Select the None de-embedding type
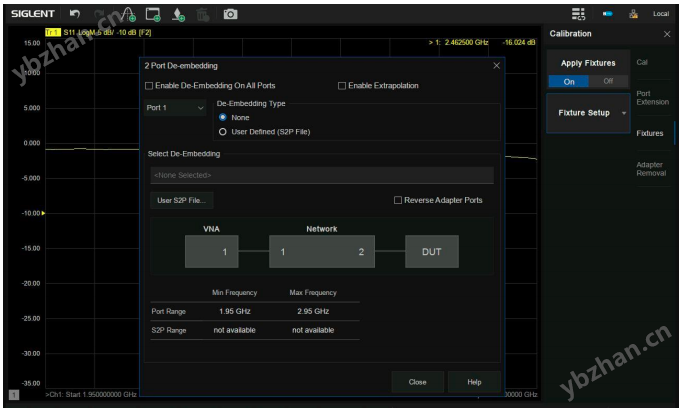Screen dimensions: 683x413 [223, 117]
